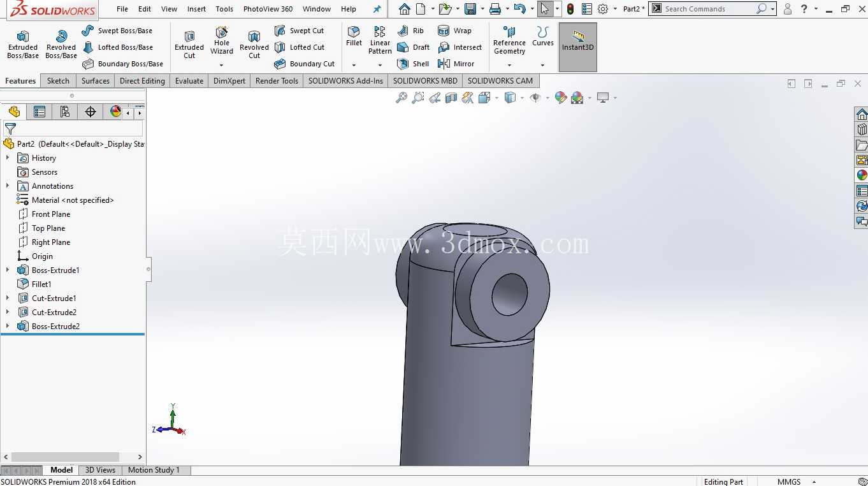Select the Extruded Boss/Base tool
The height and width of the screenshot is (486, 868).
pyautogui.click(x=23, y=45)
